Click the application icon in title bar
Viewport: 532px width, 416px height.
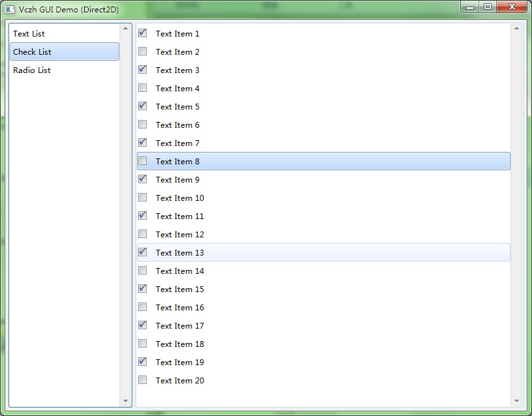click(x=10, y=10)
